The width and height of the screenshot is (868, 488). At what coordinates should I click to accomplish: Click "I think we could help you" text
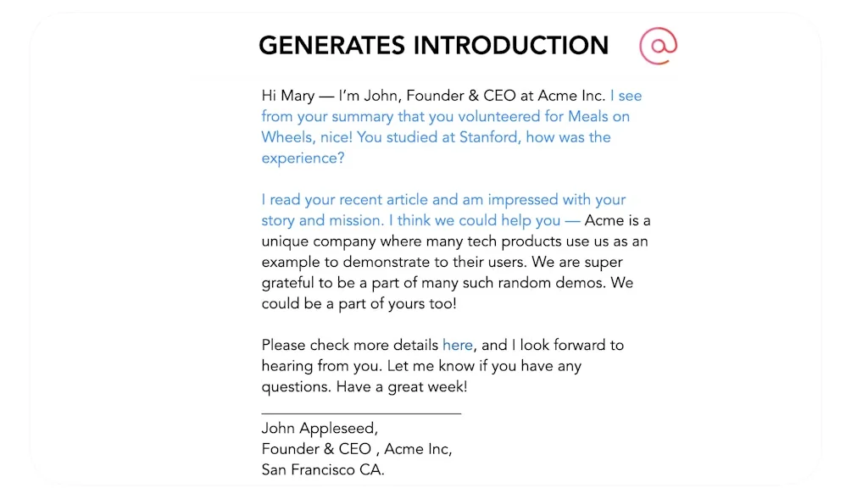(x=475, y=220)
